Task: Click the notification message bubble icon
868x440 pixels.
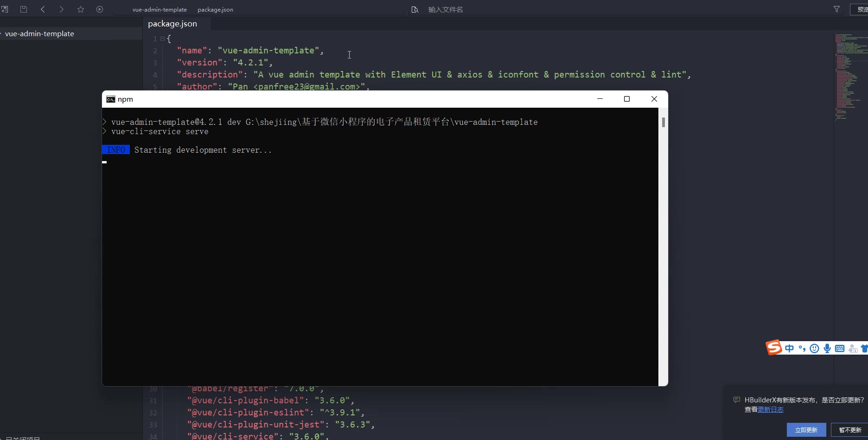Action: click(x=736, y=400)
